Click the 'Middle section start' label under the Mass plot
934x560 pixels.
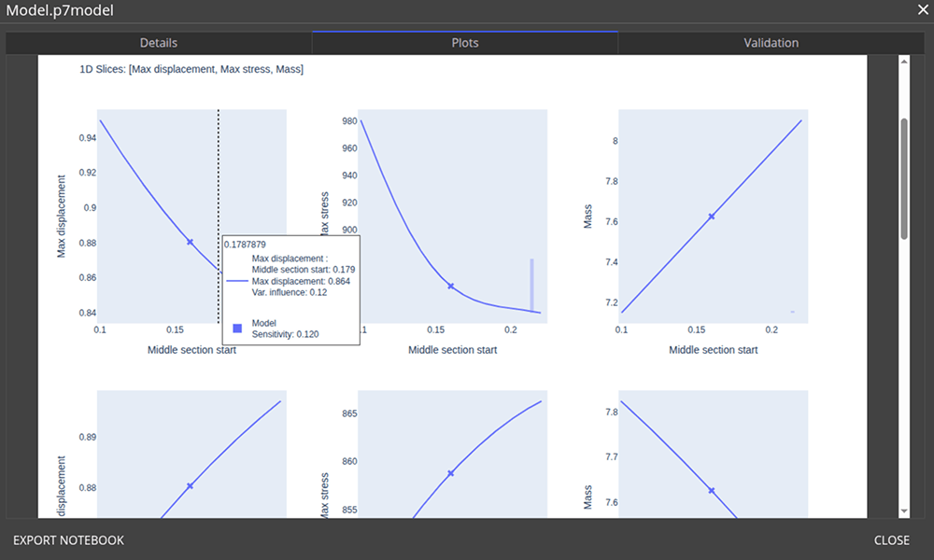point(714,350)
